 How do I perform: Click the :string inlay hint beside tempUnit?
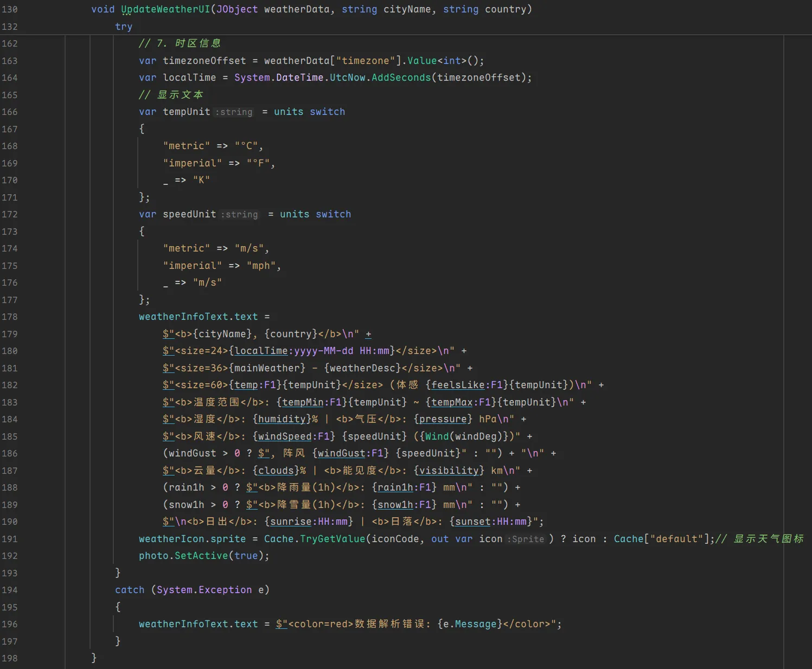coord(234,112)
